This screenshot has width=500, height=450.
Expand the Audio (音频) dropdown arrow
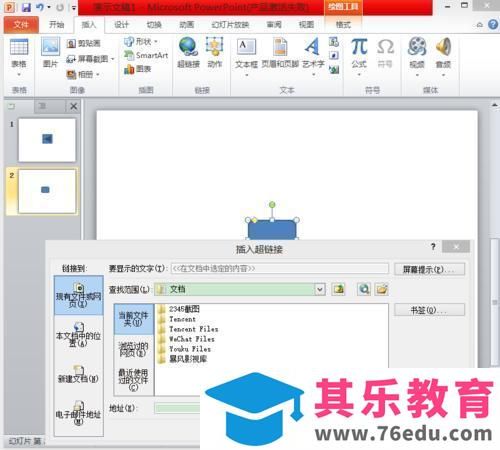(x=443, y=75)
